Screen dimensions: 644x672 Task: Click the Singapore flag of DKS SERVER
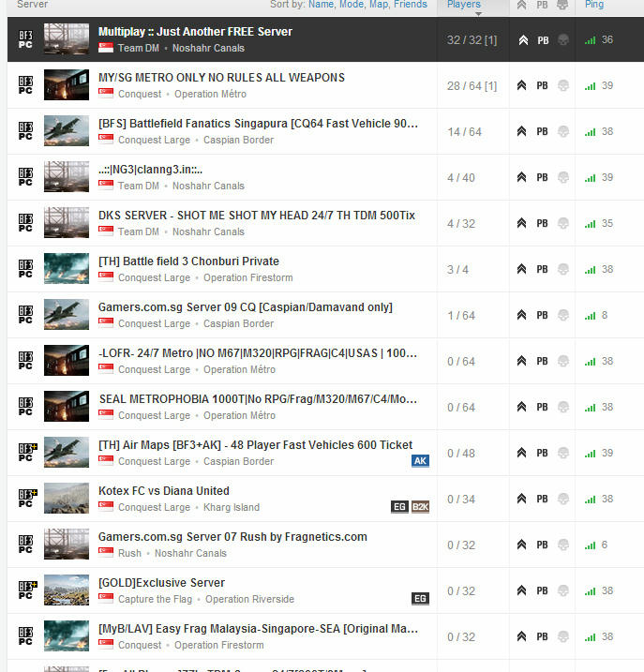point(106,231)
